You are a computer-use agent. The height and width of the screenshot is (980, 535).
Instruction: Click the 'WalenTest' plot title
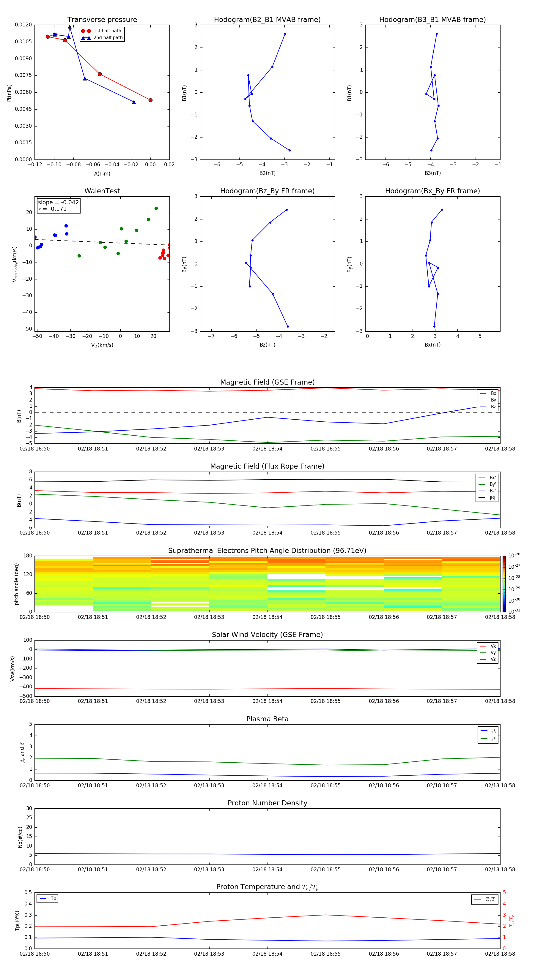[x=102, y=191]
